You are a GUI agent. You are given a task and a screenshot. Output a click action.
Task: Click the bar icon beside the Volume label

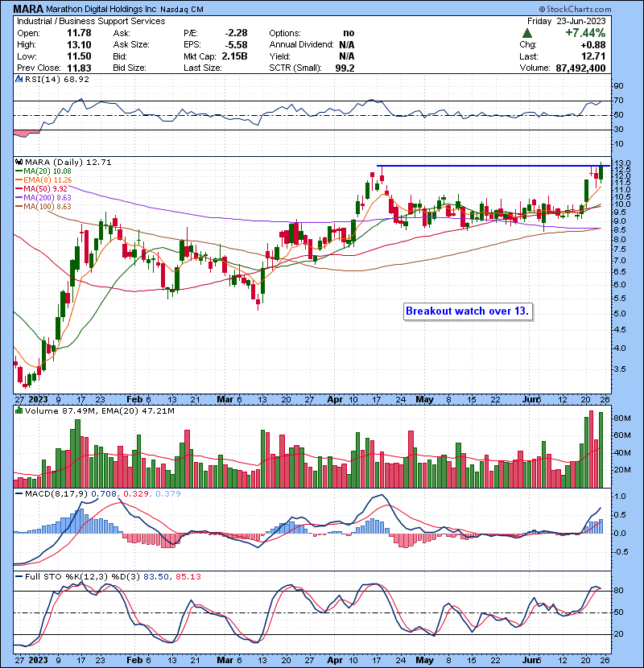(x=19, y=410)
